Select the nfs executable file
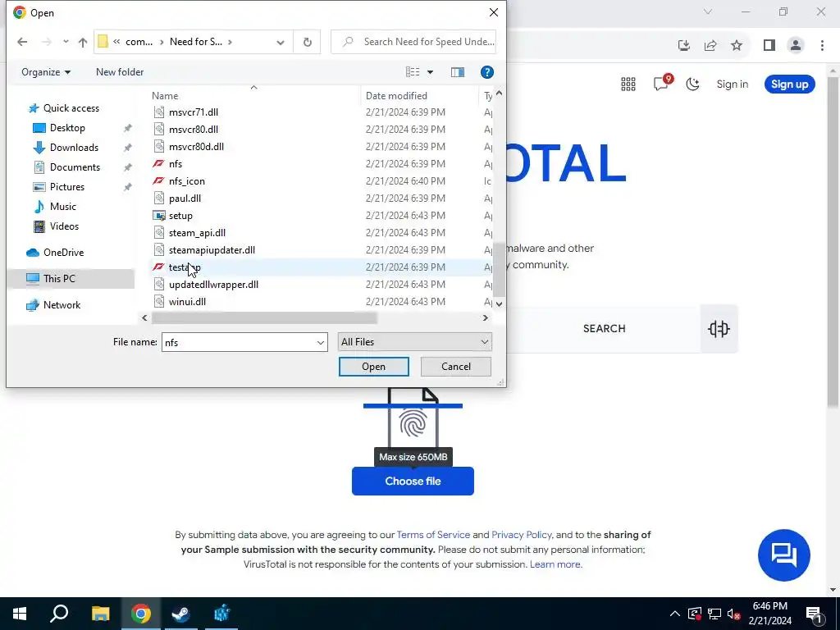The image size is (840, 630). [176, 164]
